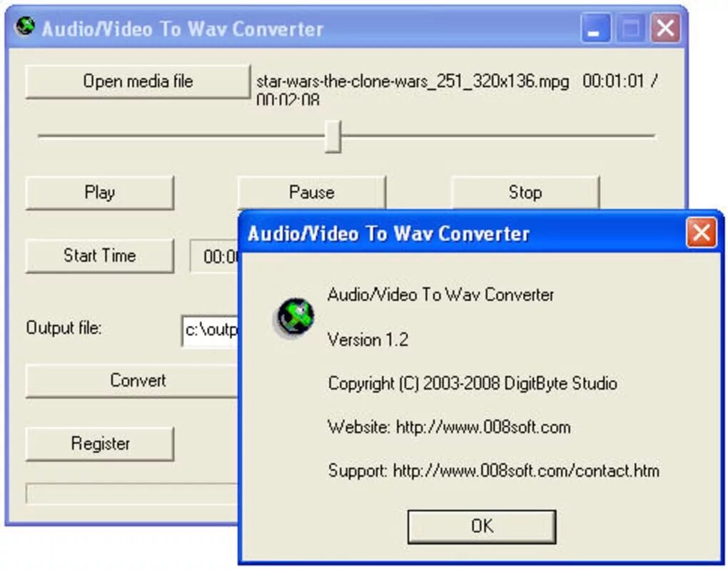728x570 pixels.
Task: Set the Start Time button
Action: point(100,256)
